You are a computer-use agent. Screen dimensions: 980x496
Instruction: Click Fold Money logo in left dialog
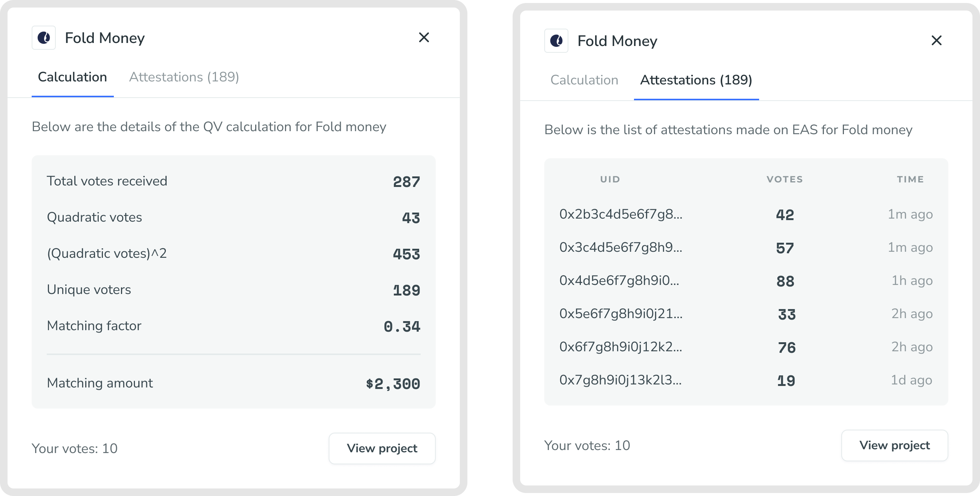tap(44, 38)
